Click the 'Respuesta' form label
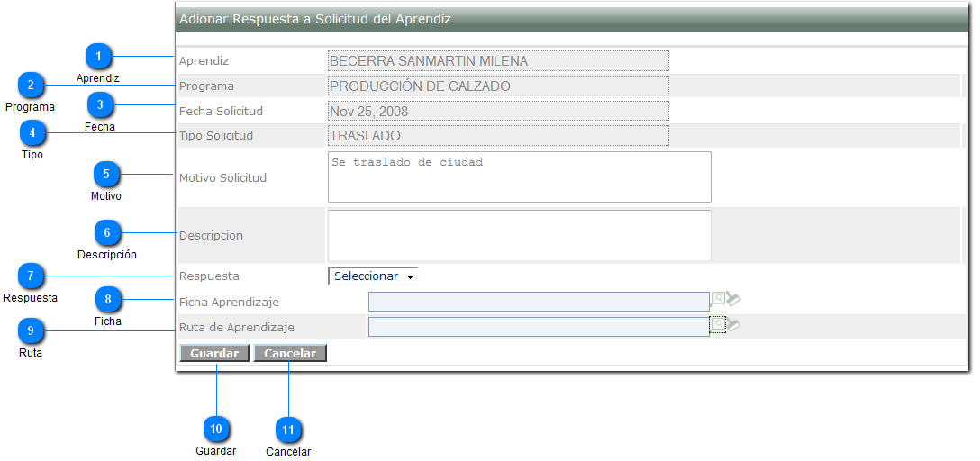 click(x=209, y=276)
